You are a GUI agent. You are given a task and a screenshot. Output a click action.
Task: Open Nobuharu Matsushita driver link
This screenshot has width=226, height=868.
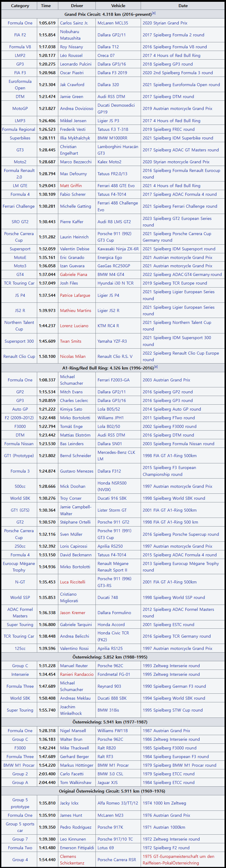point(70,35)
